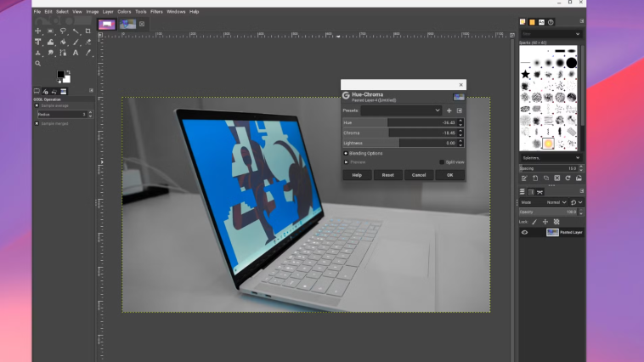
Task: Select the Crop tool
Action: pos(88,31)
